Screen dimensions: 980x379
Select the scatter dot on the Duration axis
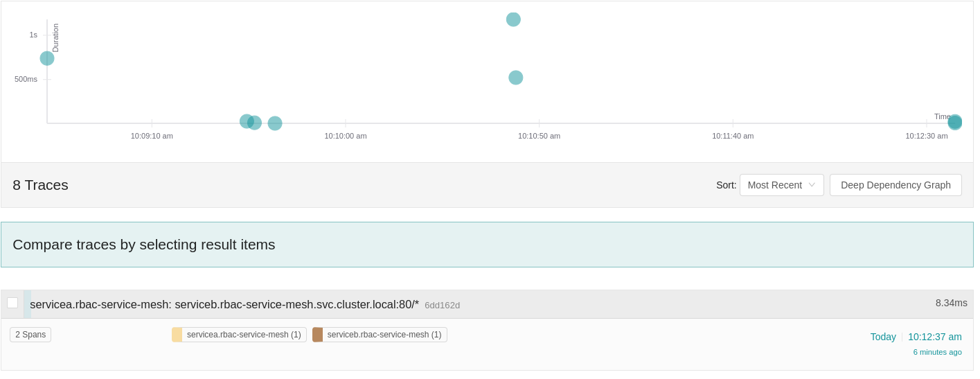pos(47,58)
